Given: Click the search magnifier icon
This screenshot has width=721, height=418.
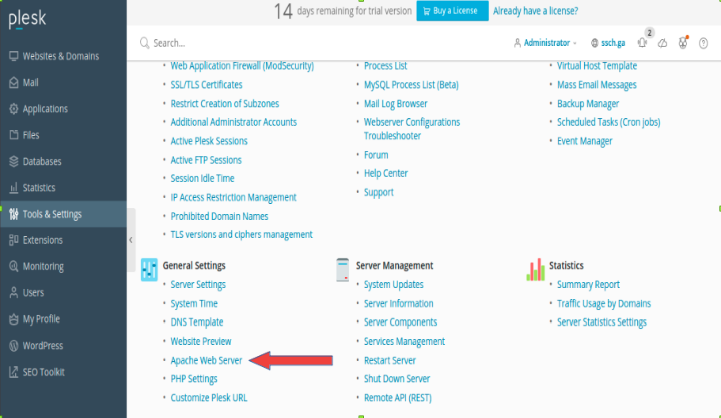Looking at the screenshot, I should tap(144, 43).
